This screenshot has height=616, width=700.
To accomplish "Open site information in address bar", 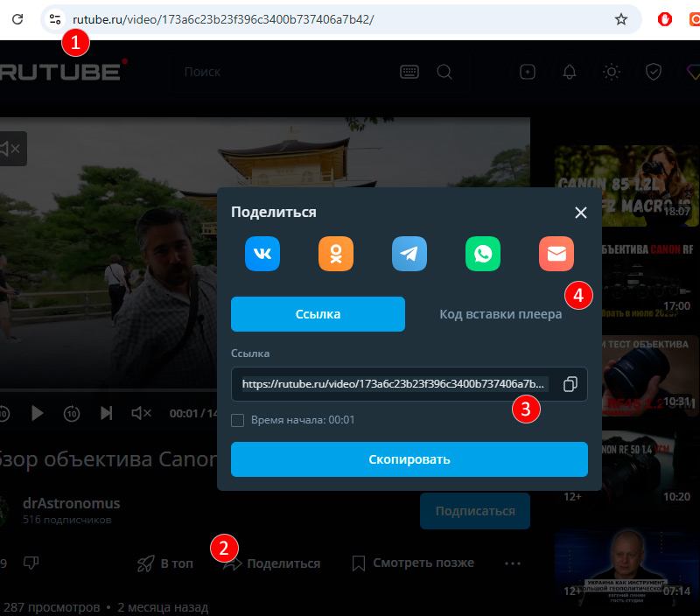I will pyautogui.click(x=54, y=19).
